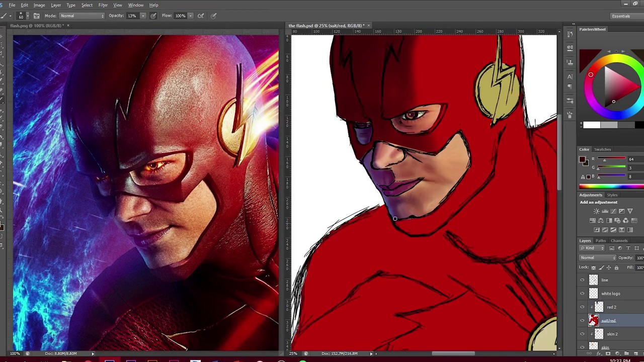This screenshot has height=362, width=644.
Task: Enable pressure for opacity icon beside Opacity
Action: click(153, 16)
